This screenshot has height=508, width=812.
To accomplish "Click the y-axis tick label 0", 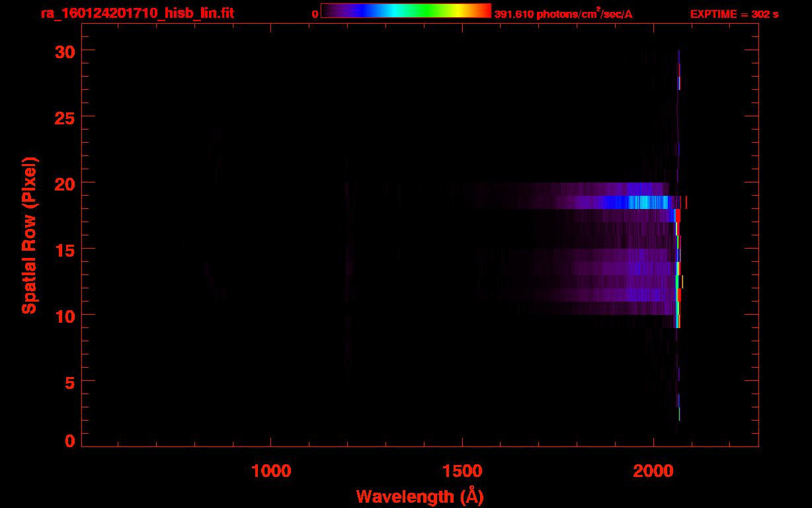I will [71, 441].
